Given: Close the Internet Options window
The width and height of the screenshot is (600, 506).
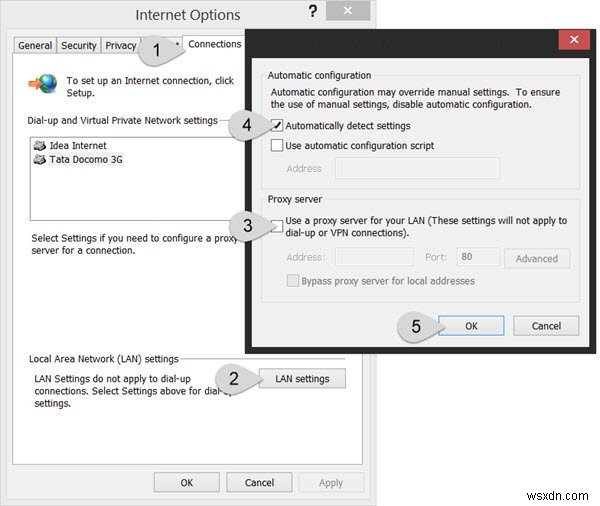Looking at the screenshot, I should pyautogui.click(x=348, y=10).
